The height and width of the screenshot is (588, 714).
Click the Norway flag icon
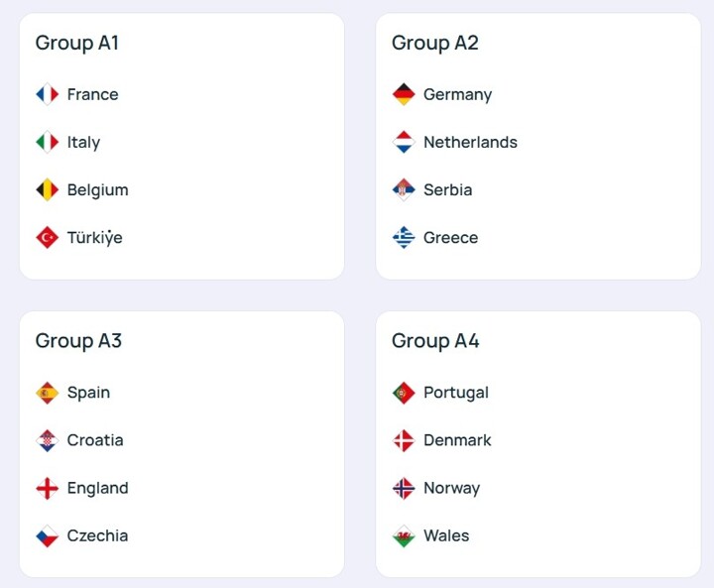[x=404, y=489]
